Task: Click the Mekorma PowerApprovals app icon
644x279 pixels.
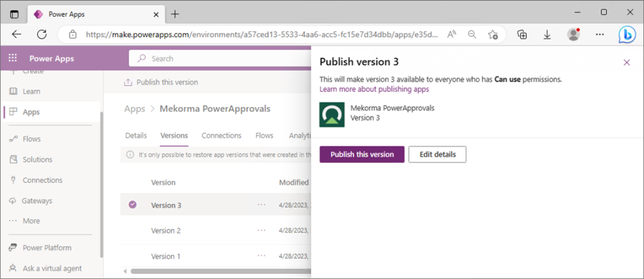Action: [x=332, y=114]
